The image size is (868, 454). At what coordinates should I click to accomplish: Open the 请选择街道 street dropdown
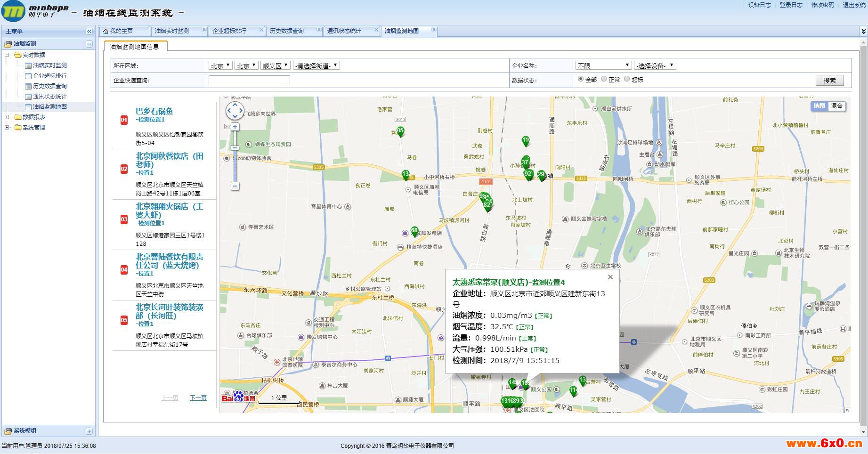(x=316, y=65)
